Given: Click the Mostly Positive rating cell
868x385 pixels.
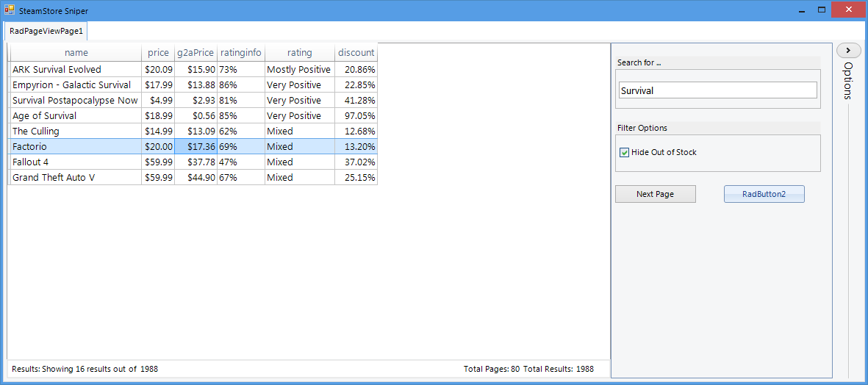Looking at the screenshot, I should pos(300,69).
